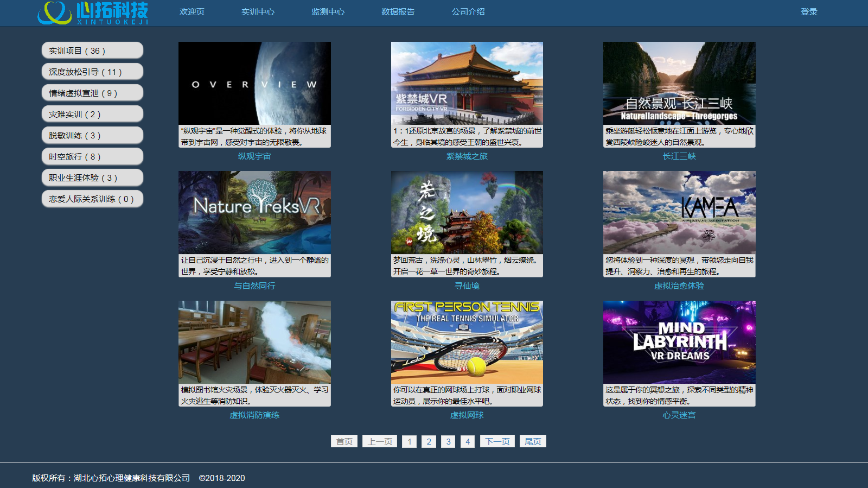The image size is (868, 488).
Task: Jump to last page with 尾页
Action: pos(533,441)
